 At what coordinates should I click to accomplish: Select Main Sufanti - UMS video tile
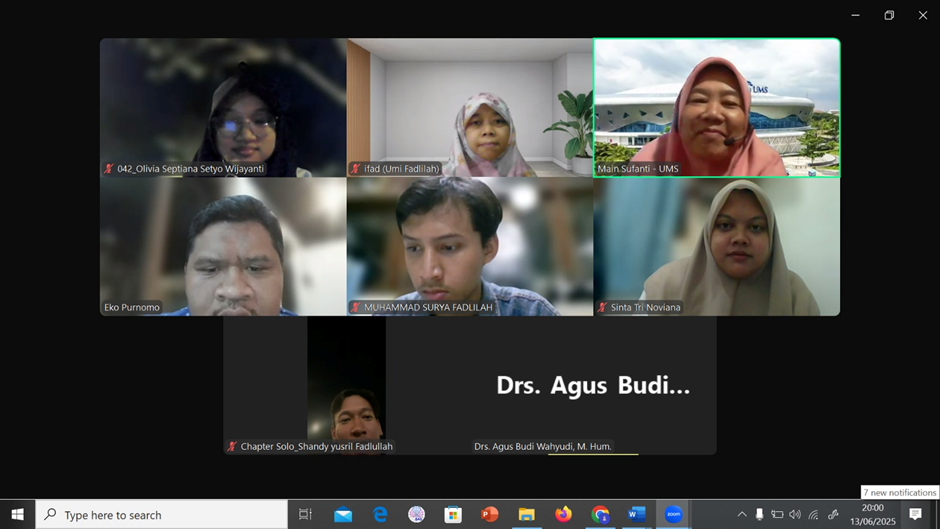(x=716, y=107)
